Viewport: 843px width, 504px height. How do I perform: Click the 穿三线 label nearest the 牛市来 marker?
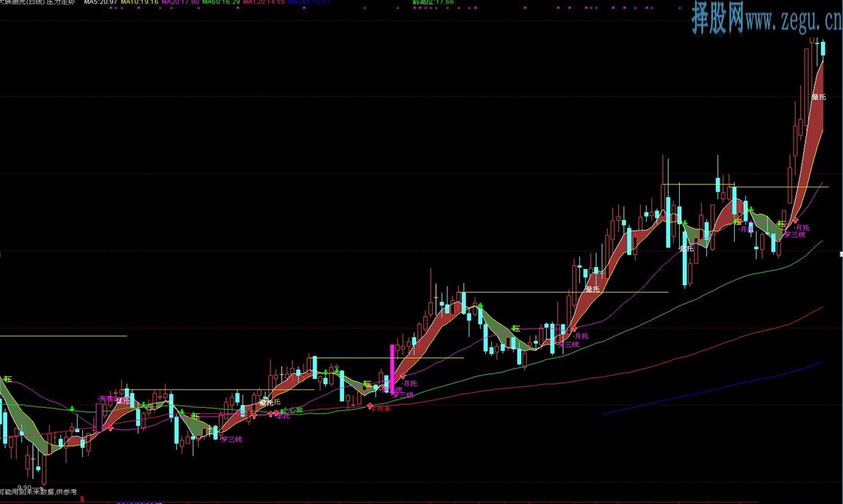(x=403, y=395)
